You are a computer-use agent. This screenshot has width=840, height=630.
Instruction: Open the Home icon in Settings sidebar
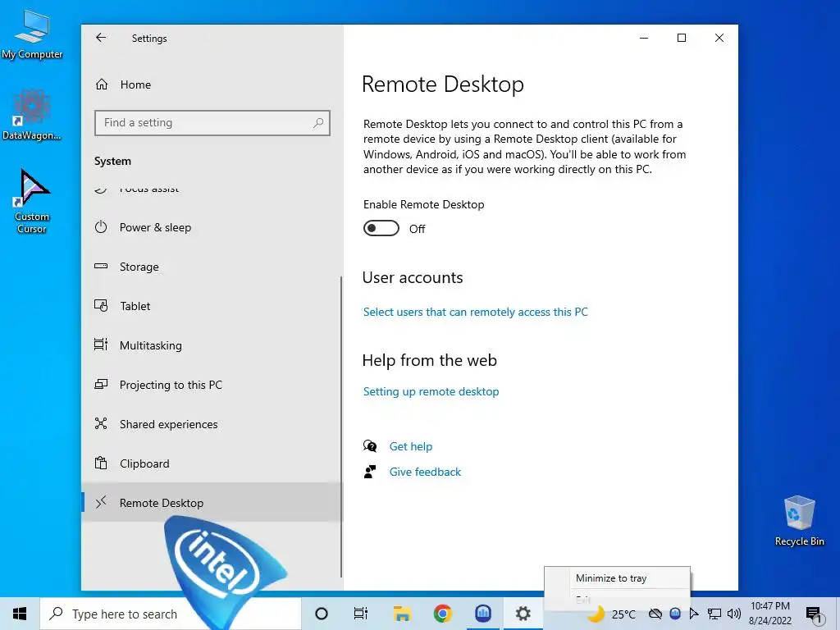102,84
